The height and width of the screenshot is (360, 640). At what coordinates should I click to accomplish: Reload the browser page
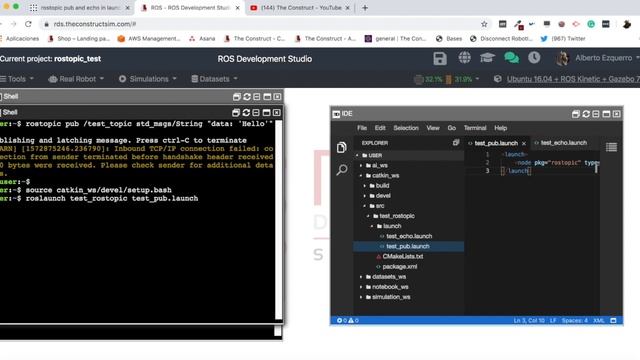tap(28, 24)
